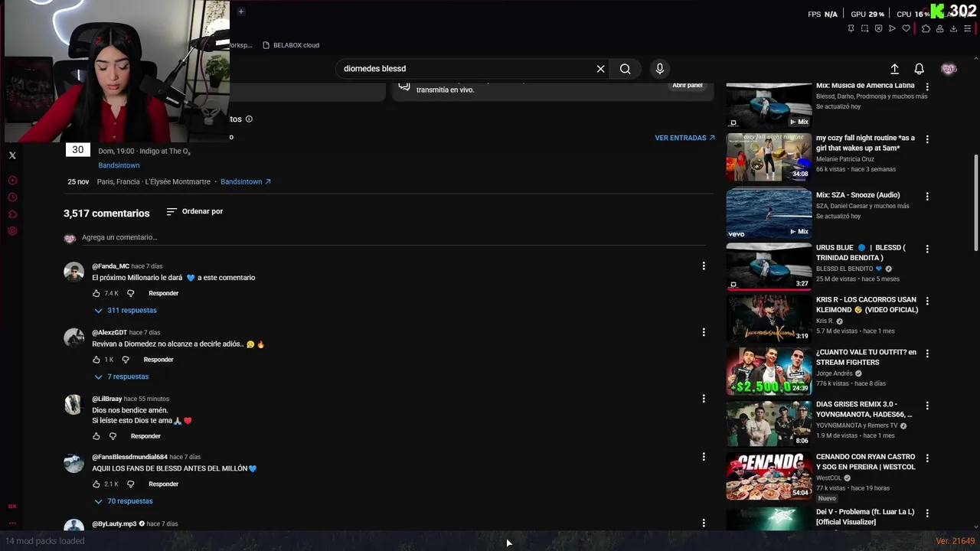980x551 pixels.
Task: Open options menu for URUS BLUE video
Action: (927, 249)
